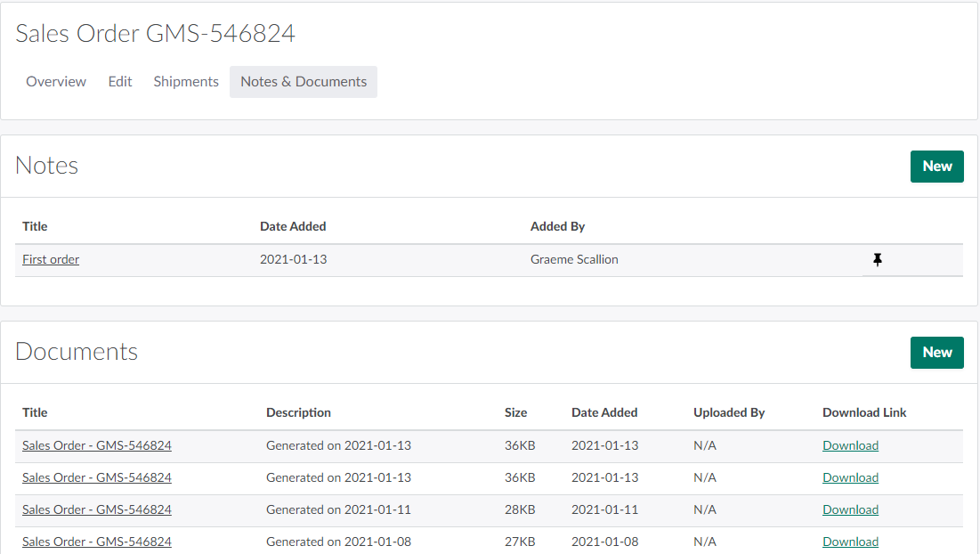980x554 pixels.
Task: Click the Size column header in Documents
Action: pos(515,412)
